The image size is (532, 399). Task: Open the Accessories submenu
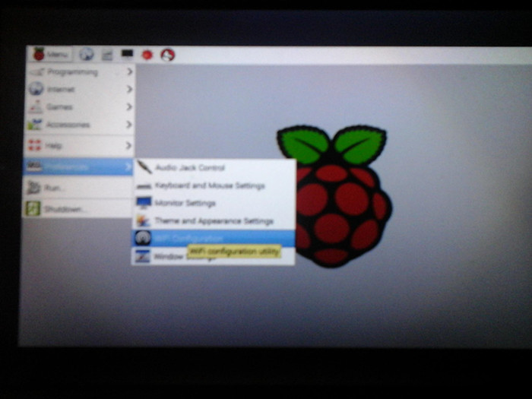tap(80, 125)
